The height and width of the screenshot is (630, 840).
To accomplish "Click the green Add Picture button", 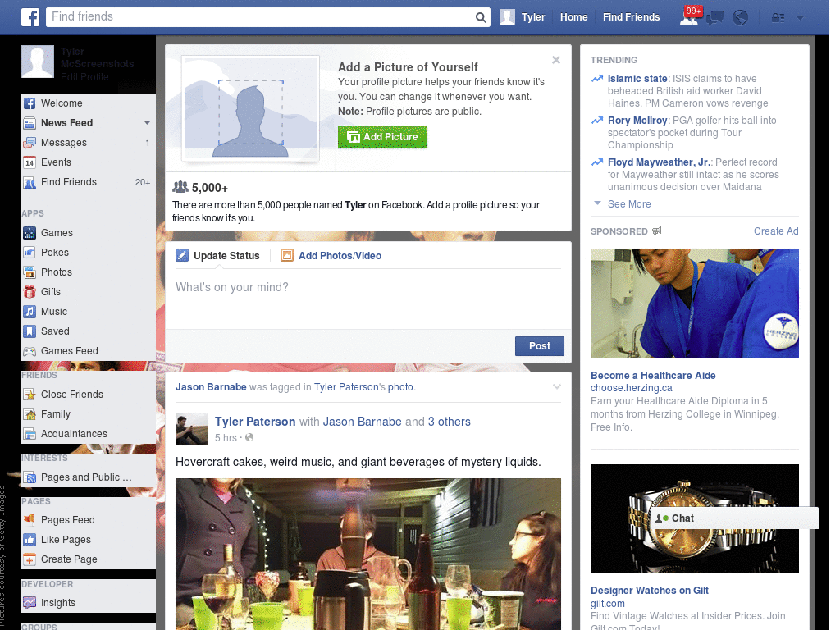I will tap(382, 137).
